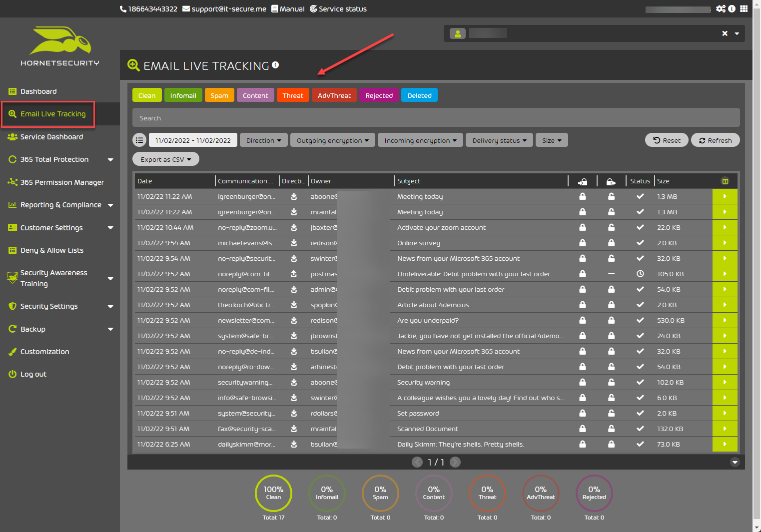Expand the bottom panel collapse arrow
Viewport: 761px width, 532px height.
point(735,462)
